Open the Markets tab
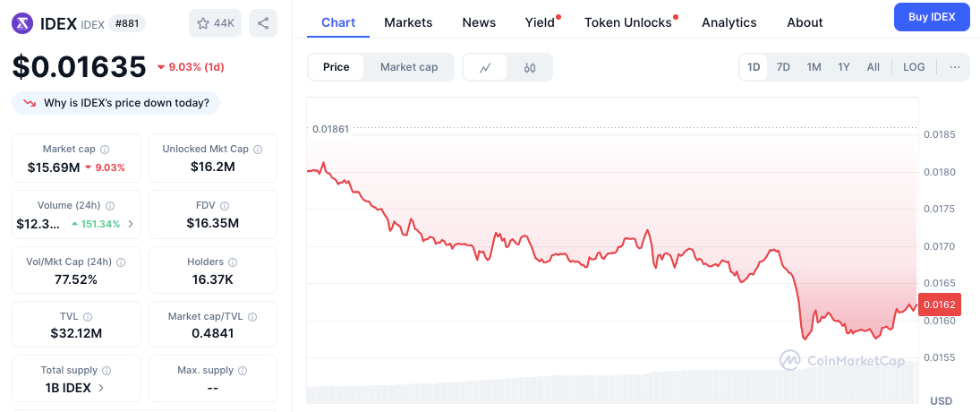980x412 pixels. tap(408, 22)
